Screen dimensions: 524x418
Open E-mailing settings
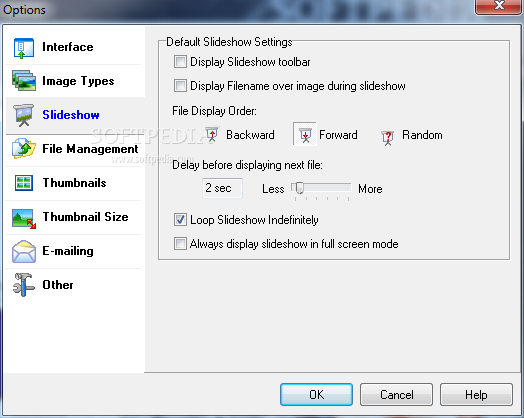pos(68,251)
